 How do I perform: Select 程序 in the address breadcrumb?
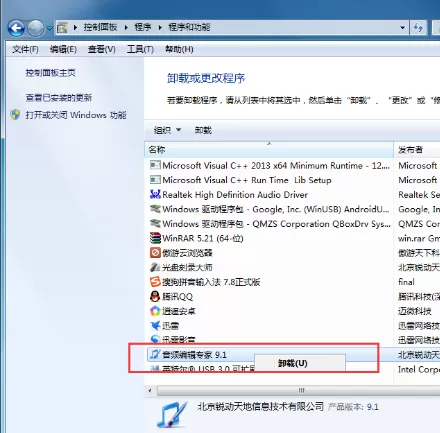[x=143, y=27]
